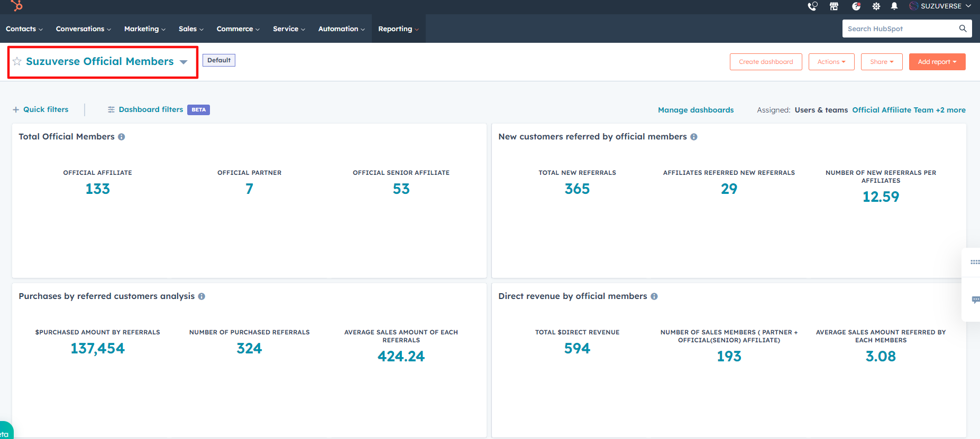Click info icon beside Direct revenue report
Screen dimensions: 980x439
point(654,296)
